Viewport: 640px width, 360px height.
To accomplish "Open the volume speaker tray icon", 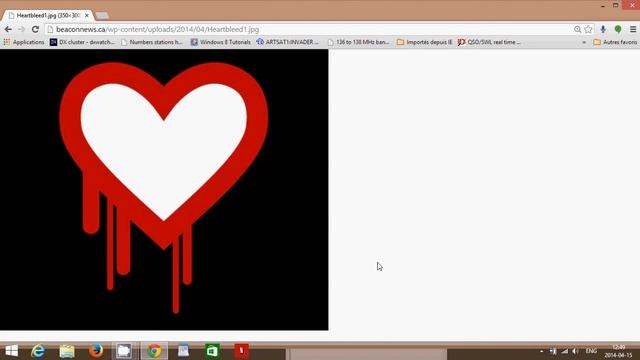I will [x=575, y=351].
